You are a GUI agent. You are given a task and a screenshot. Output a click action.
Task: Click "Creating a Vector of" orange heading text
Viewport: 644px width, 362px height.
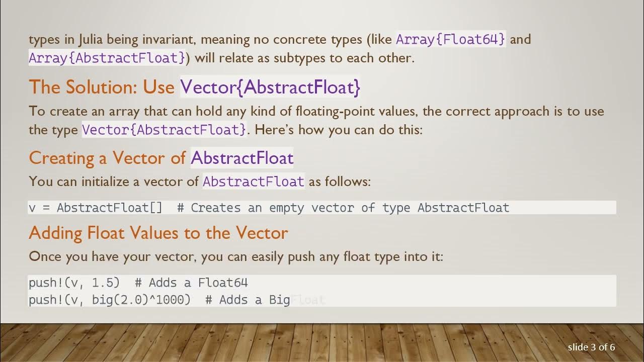[108, 158]
